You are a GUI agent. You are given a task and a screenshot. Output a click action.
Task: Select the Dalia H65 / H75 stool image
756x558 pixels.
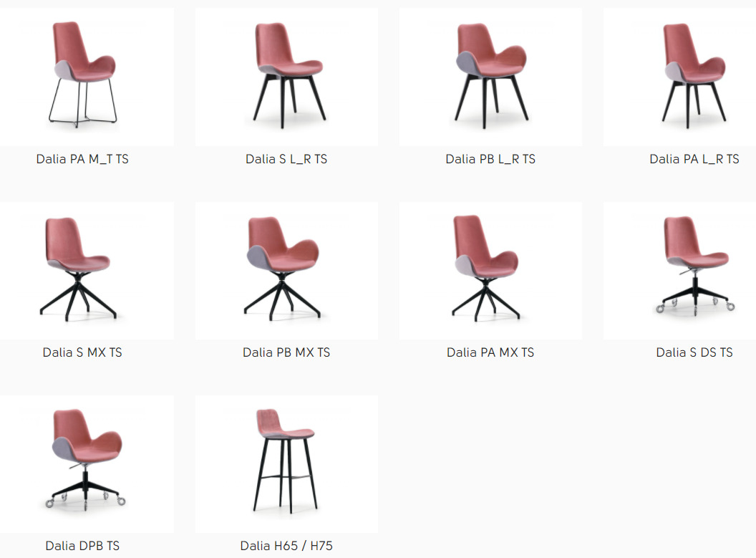(x=286, y=464)
